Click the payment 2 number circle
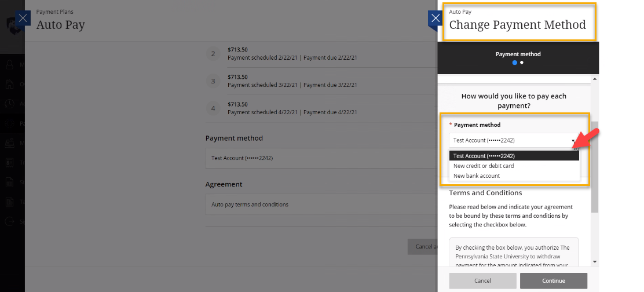644x292 pixels. pyautogui.click(x=213, y=54)
